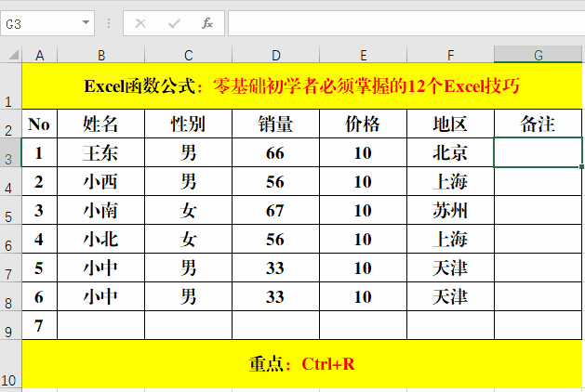Click the '北京' region cell

[450, 152]
